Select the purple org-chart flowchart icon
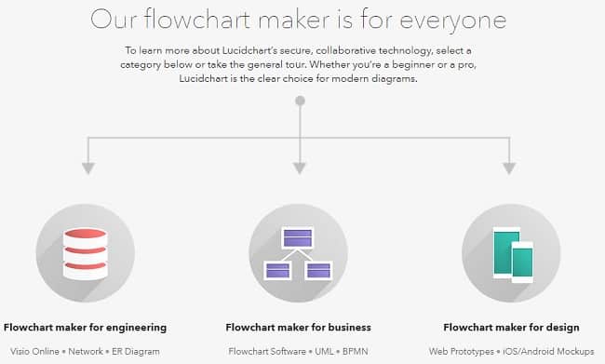The height and width of the screenshot is (364, 605). click(298, 253)
